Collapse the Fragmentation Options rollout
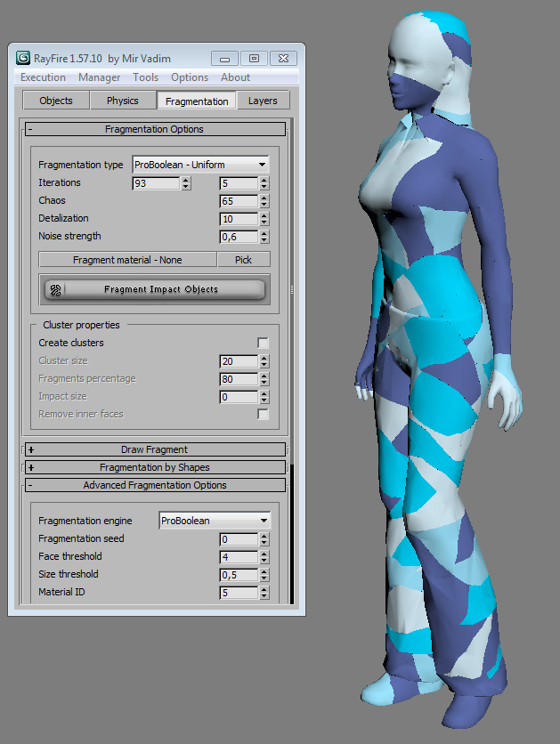This screenshot has height=744, width=560. click(x=155, y=129)
